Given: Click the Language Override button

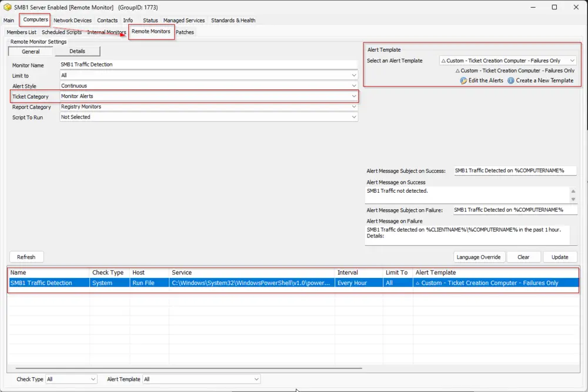Looking at the screenshot, I should coord(479,257).
